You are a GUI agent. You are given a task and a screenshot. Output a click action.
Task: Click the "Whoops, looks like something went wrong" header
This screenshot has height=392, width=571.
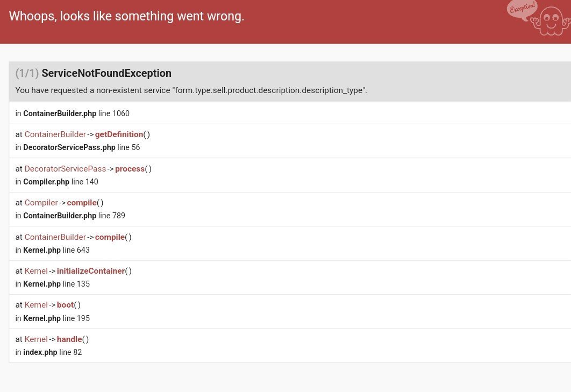pos(126,16)
